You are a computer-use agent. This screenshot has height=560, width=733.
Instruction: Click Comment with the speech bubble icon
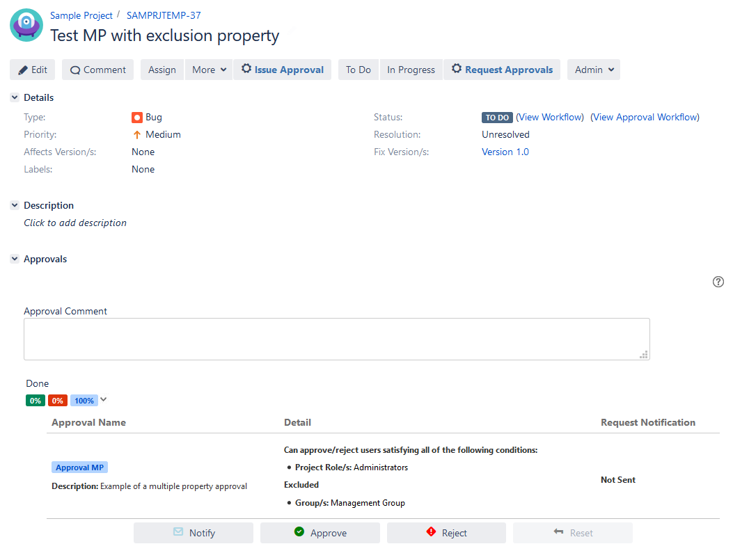pyautogui.click(x=97, y=70)
